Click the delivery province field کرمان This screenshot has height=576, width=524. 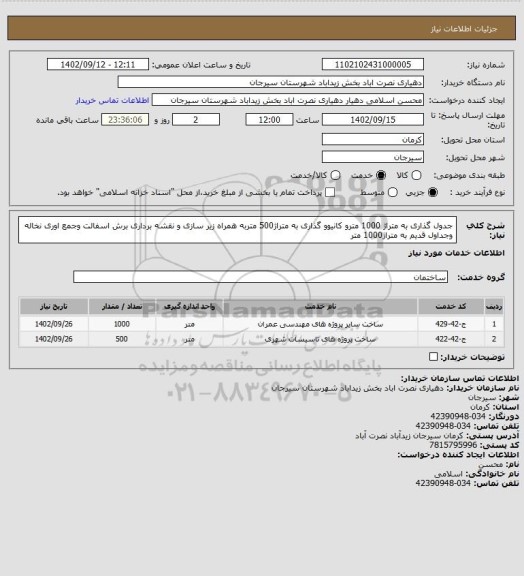tap(373, 139)
